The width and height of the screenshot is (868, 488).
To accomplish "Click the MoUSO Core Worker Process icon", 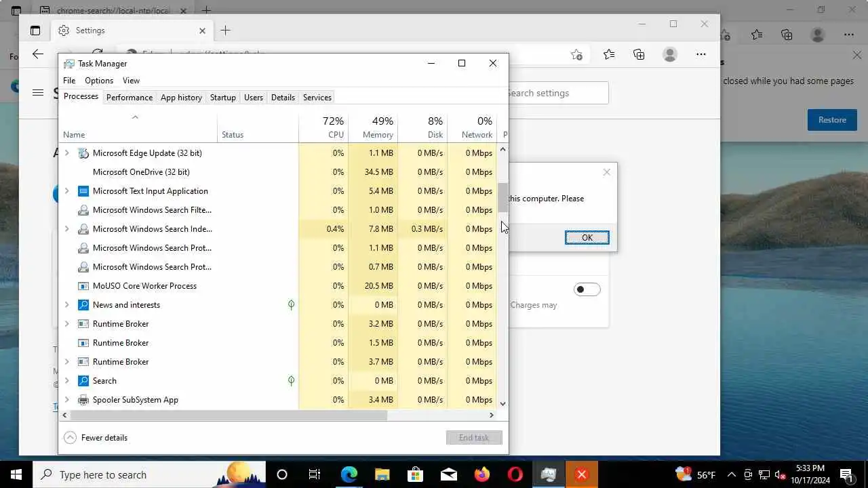I will pos(83,286).
